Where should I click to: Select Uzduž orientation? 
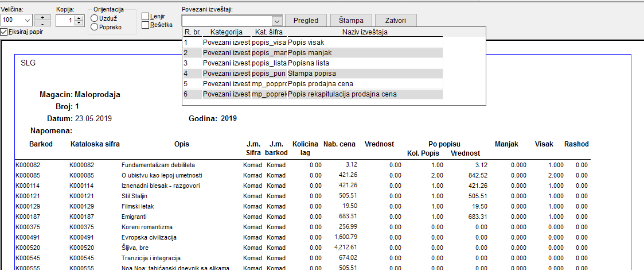(94, 18)
